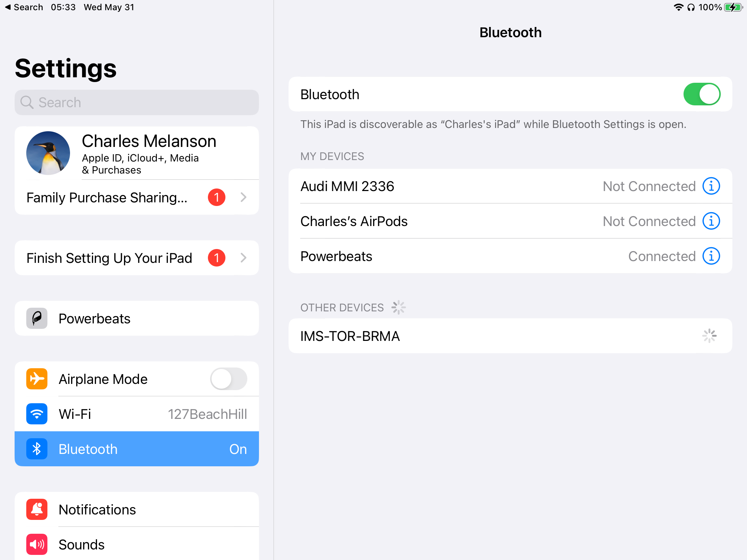Tap the Settings search field
Viewport: 747px width, 560px height.
click(x=137, y=102)
